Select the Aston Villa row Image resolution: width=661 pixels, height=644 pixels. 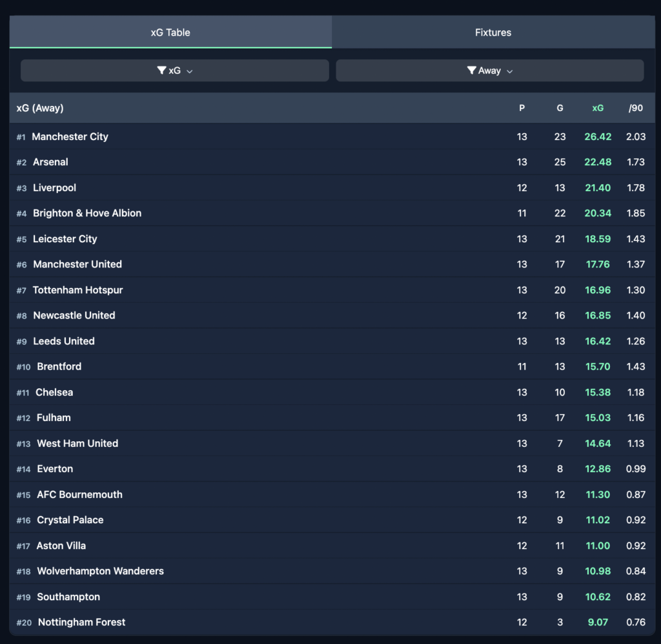332,546
